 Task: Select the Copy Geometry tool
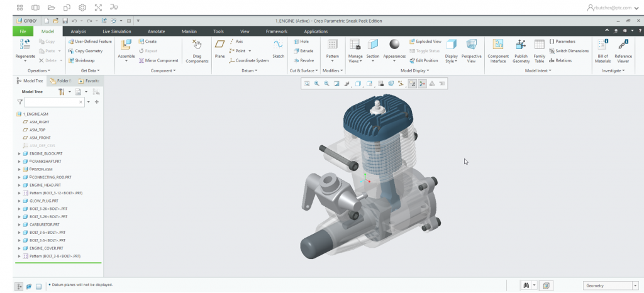86,51
